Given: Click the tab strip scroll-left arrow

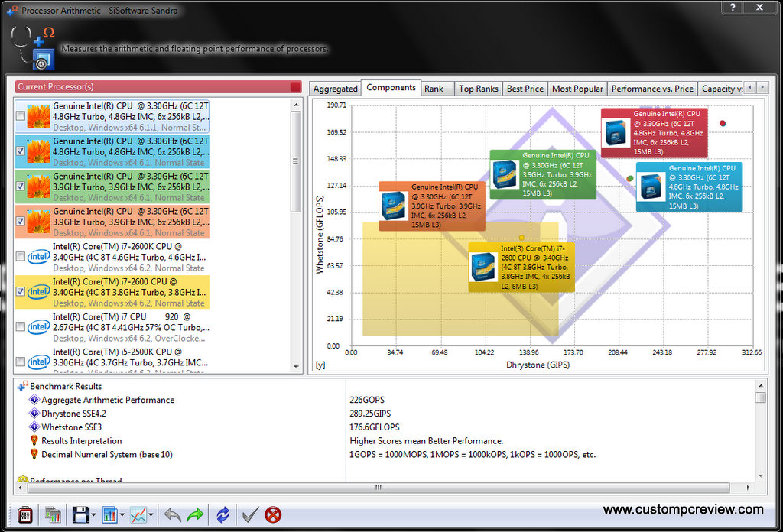Looking at the screenshot, I should pyautogui.click(x=750, y=87).
